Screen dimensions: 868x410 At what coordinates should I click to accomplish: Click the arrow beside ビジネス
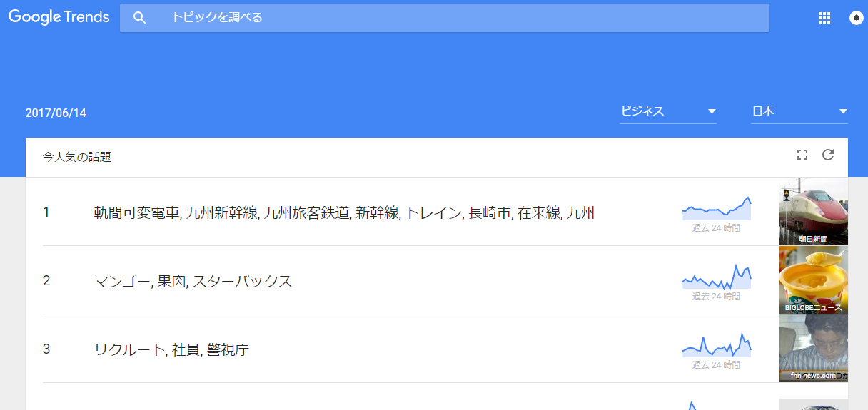[x=711, y=111]
